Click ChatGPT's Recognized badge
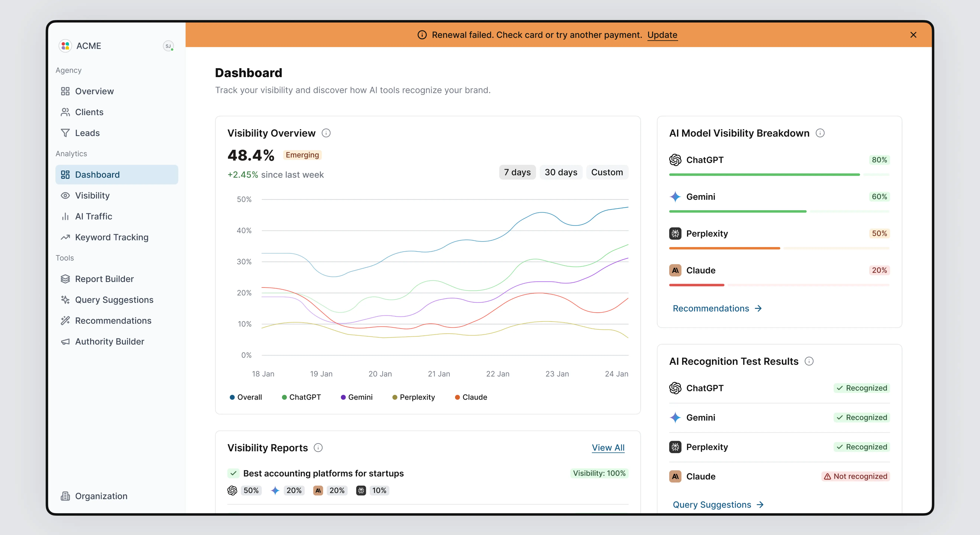The width and height of the screenshot is (980, 535). 862,388
